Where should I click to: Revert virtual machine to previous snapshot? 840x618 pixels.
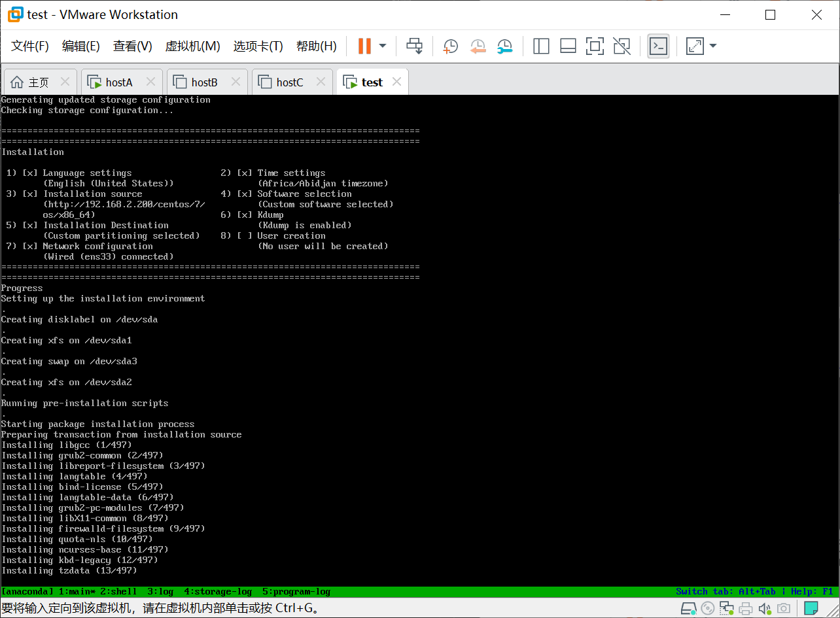(478, 46)
